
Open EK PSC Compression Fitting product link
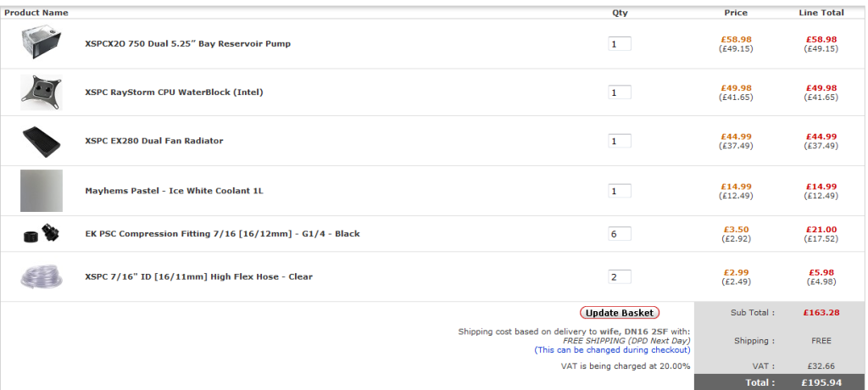pos(222,234)
